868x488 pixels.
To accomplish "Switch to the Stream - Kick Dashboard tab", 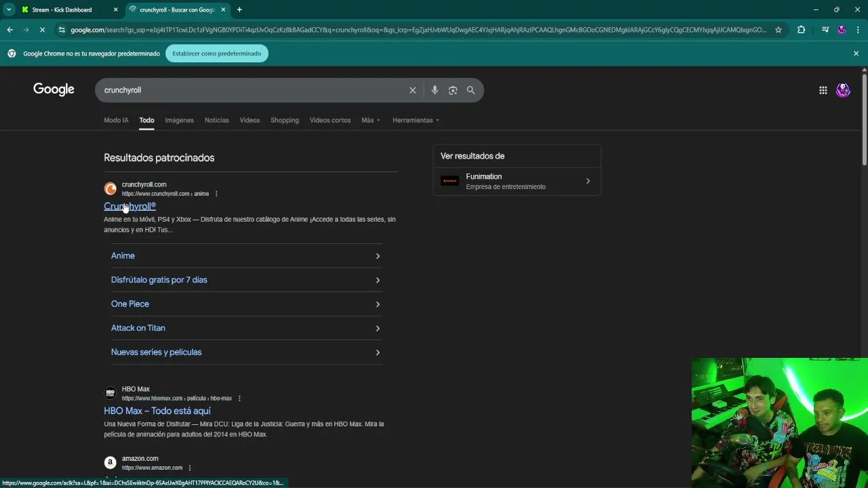I will point(62,9).
